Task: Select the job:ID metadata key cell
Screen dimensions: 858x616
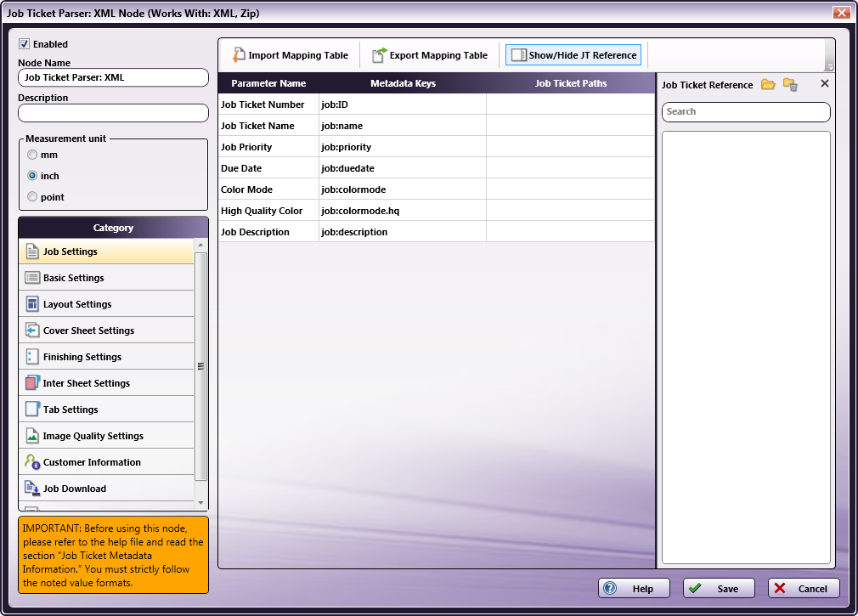Action: click(403, 104)
